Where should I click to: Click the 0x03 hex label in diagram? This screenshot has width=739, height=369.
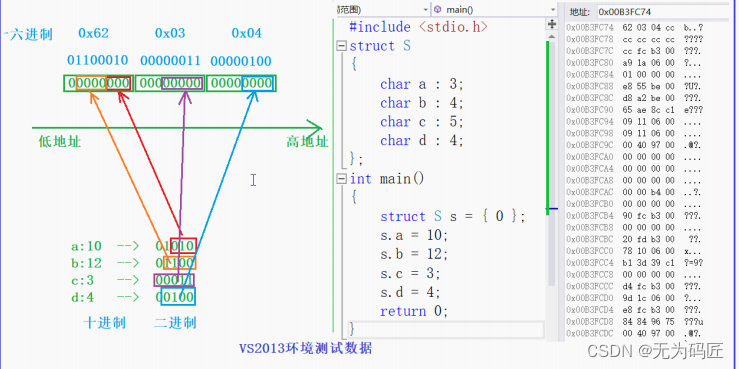170,33
